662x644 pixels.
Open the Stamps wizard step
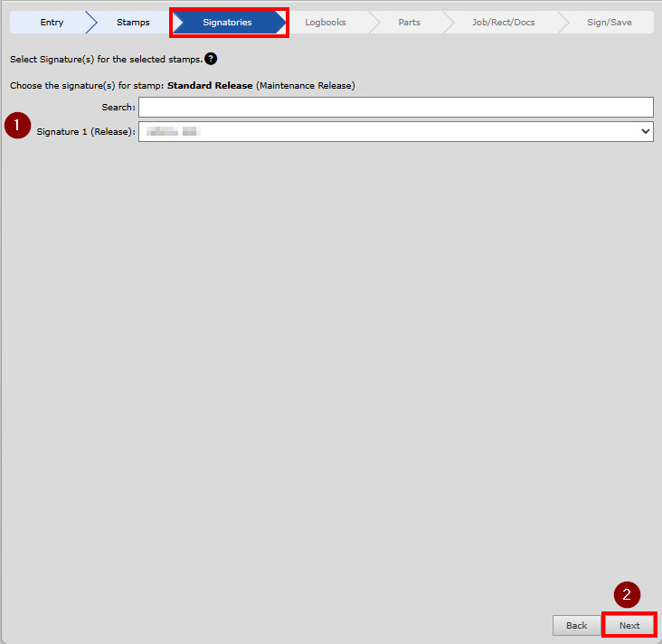click(133, 23)
